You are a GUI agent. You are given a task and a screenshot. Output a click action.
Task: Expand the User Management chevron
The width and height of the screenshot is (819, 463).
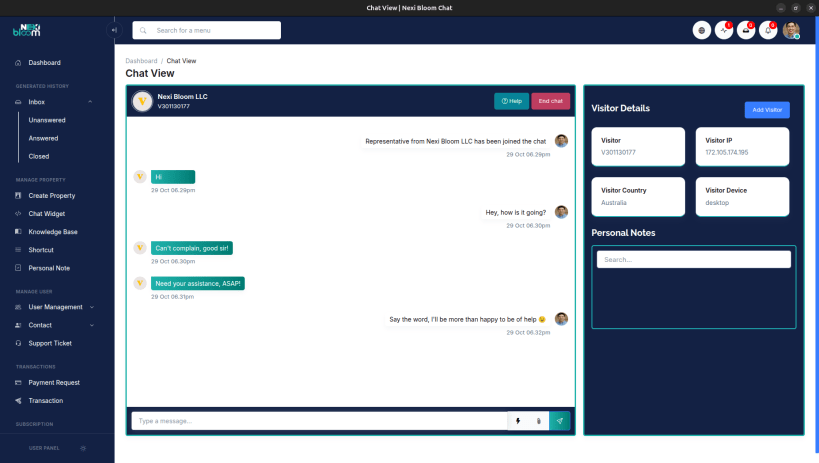point(92,307)
